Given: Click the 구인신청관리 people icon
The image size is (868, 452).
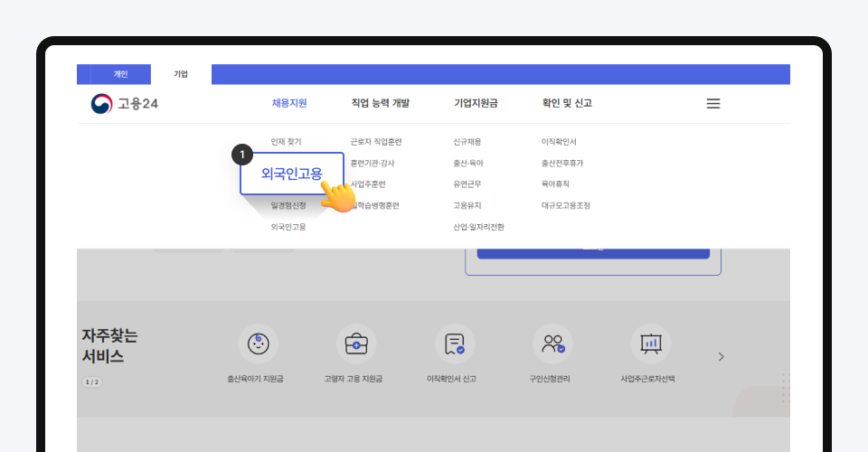Looking at the screenshot, I should point(552,344).
